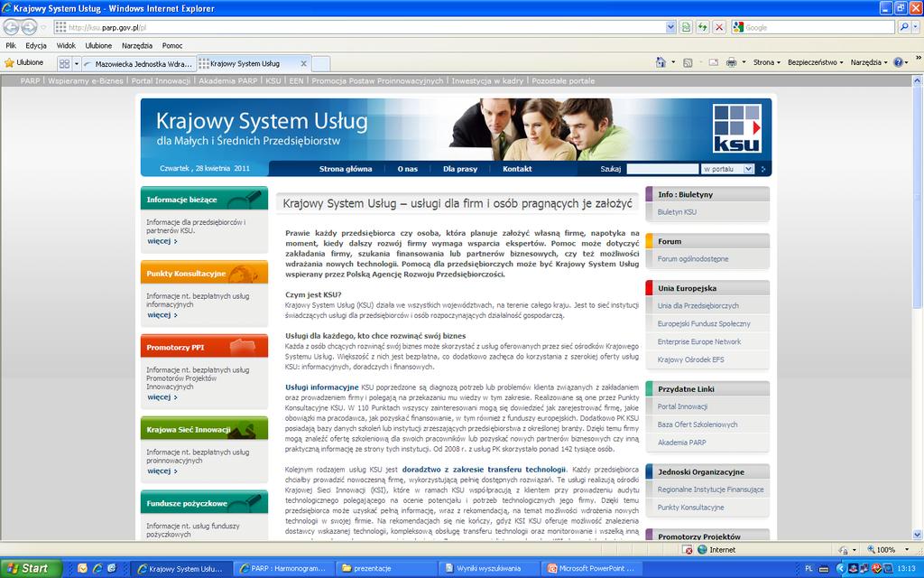This screenshot has height=578, width=924.
Task: Open the prezentacje folder from taskbar
Action: pos(385,569)
